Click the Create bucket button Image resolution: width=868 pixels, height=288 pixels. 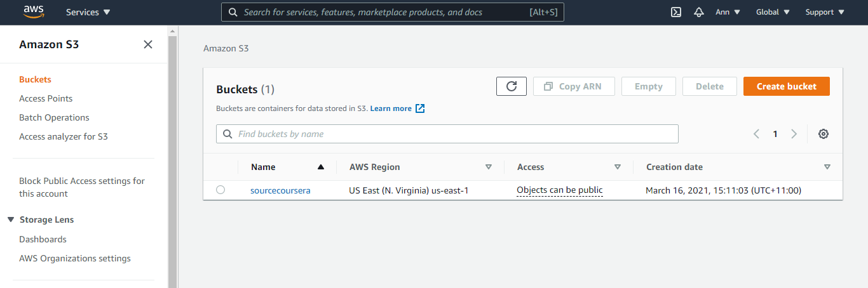click(x=786, y=86)
